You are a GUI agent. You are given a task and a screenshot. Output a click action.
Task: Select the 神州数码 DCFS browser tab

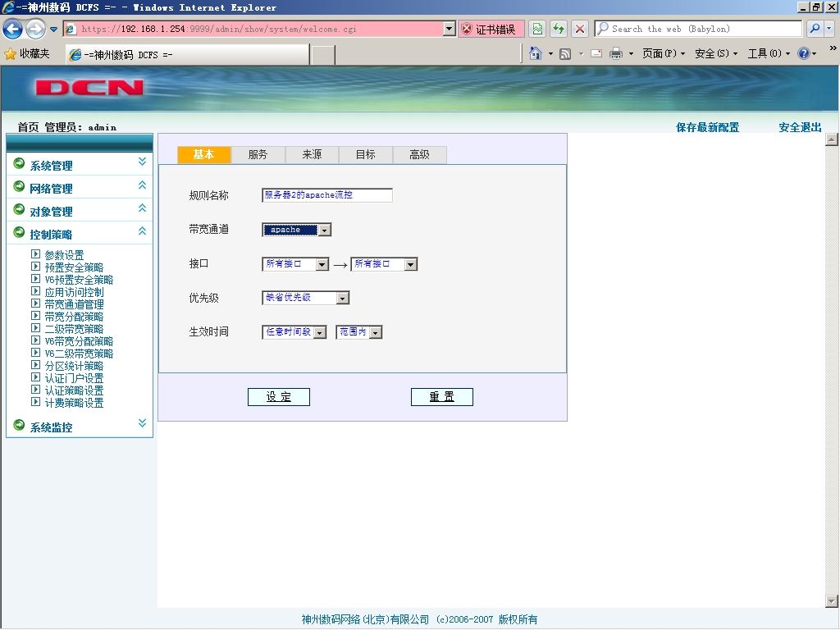coord(187,55)
